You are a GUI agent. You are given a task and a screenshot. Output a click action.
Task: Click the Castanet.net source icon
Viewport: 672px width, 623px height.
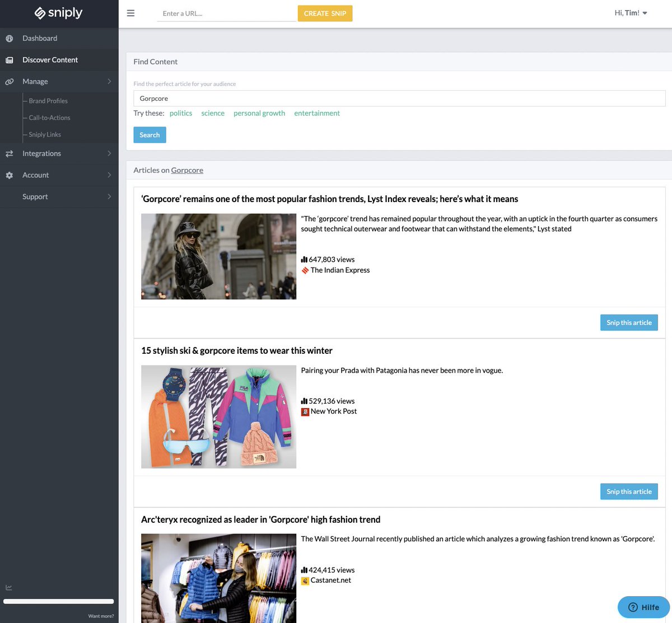(x=305, y=581)
